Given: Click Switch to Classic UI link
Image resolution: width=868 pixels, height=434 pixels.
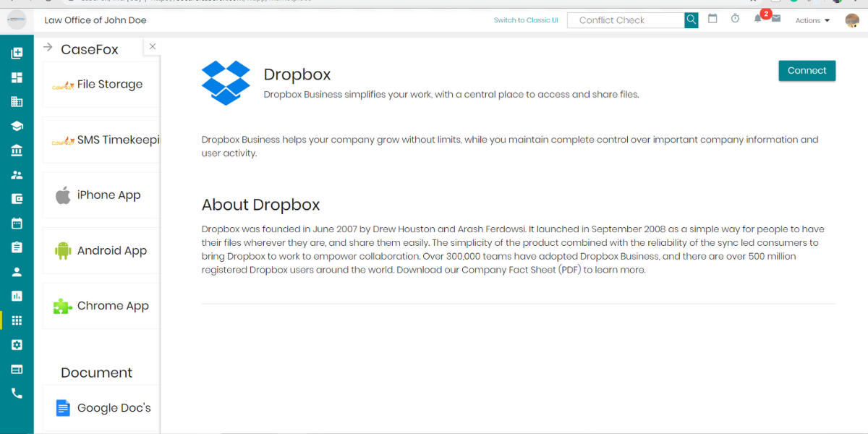Looking at the screenshot, I should (x=526, y=20).
